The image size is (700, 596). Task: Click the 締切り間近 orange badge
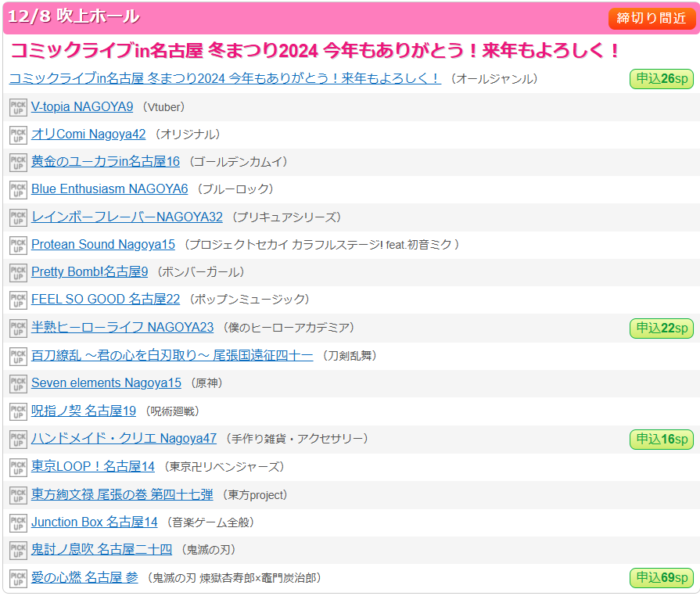coord(652,18)
